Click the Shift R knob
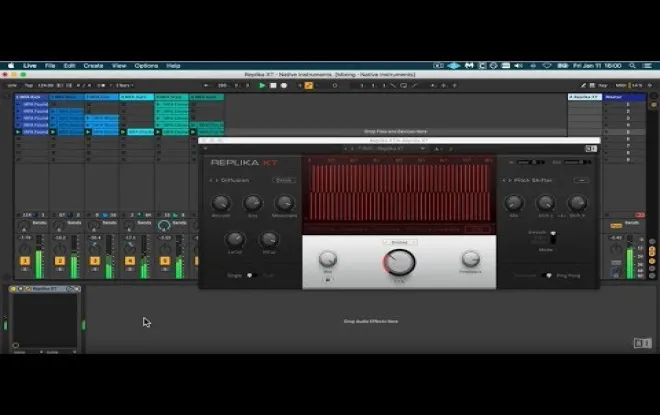 [x=577, y=203]
